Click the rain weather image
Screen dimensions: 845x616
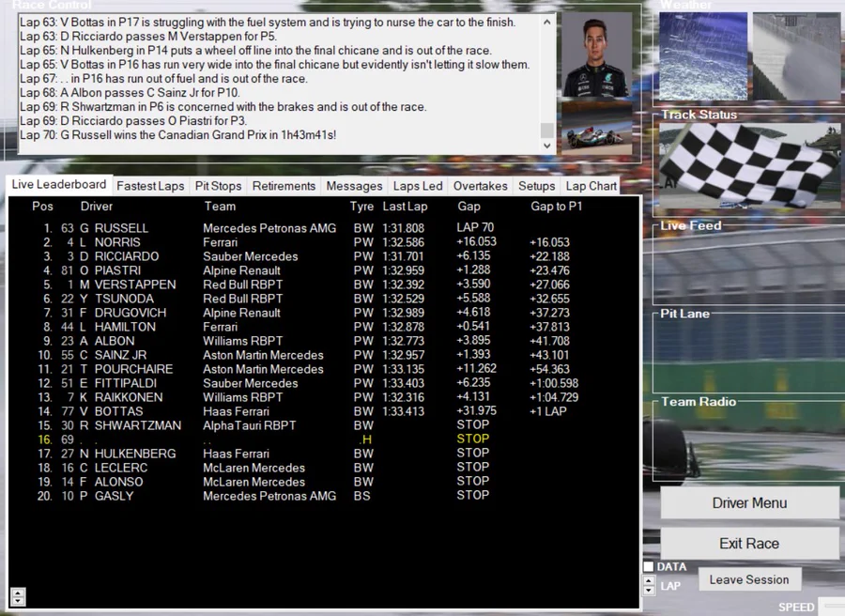pos(702,56)
